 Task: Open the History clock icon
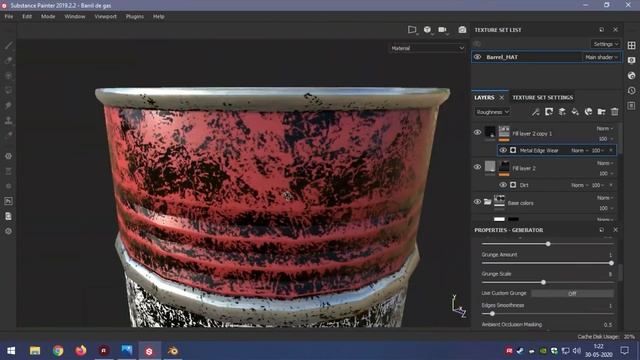pos(631,91)
